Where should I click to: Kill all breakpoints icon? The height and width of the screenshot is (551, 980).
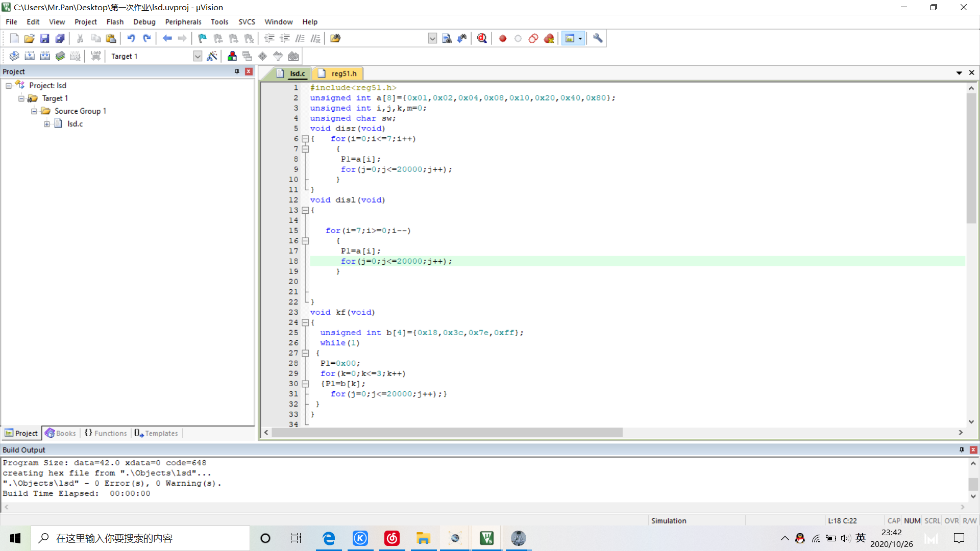tap(549, 38)
